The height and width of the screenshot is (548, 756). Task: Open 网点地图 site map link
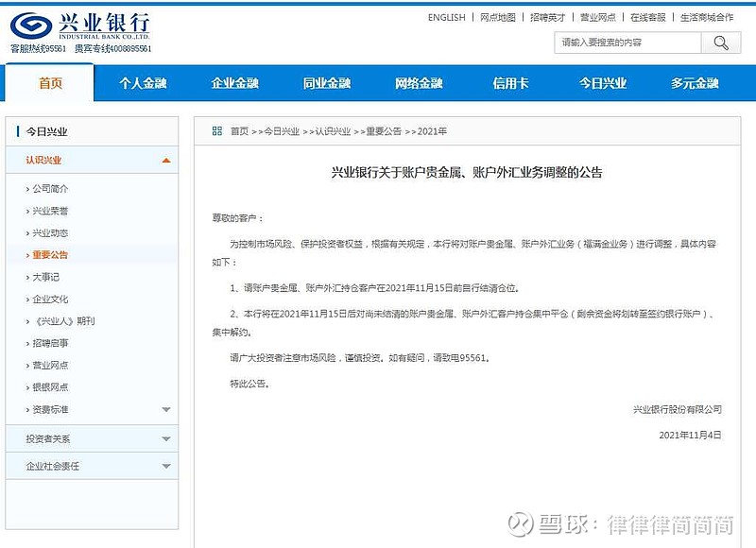(498, 17)
